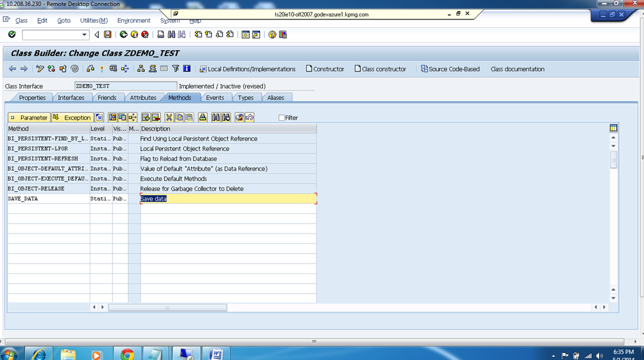Switch to the Interfaces tab
644x360 pixels.
coord(71,98)
